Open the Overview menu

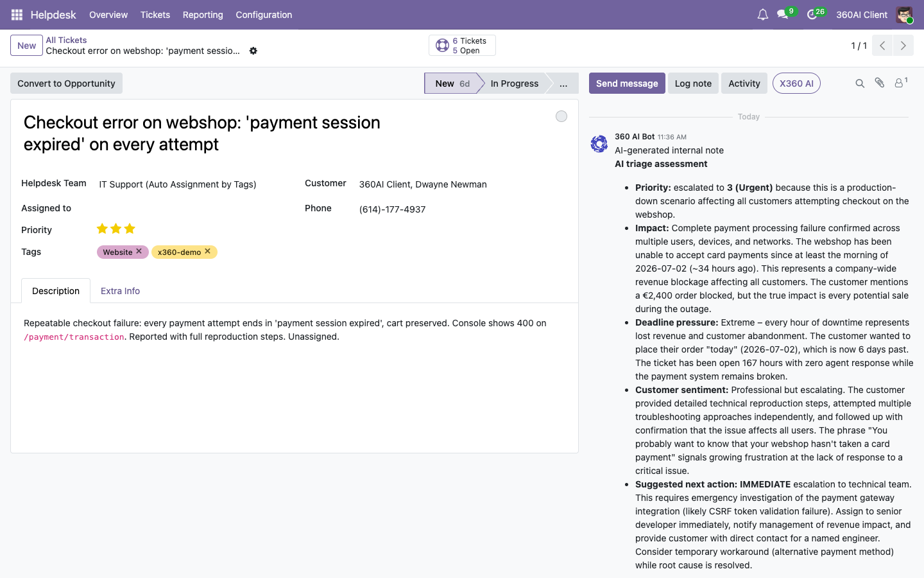(x=108, y=15)
